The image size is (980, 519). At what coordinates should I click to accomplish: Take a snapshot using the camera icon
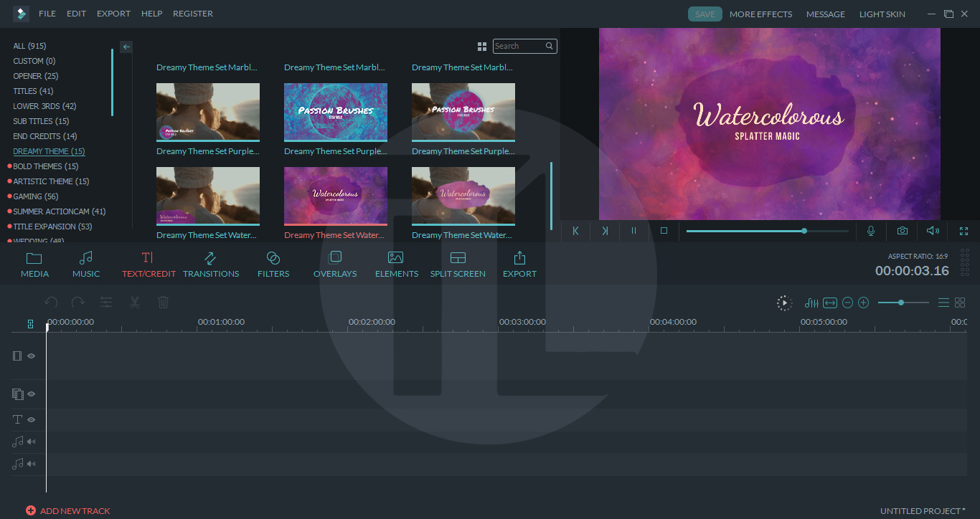[x=902, y=231]
